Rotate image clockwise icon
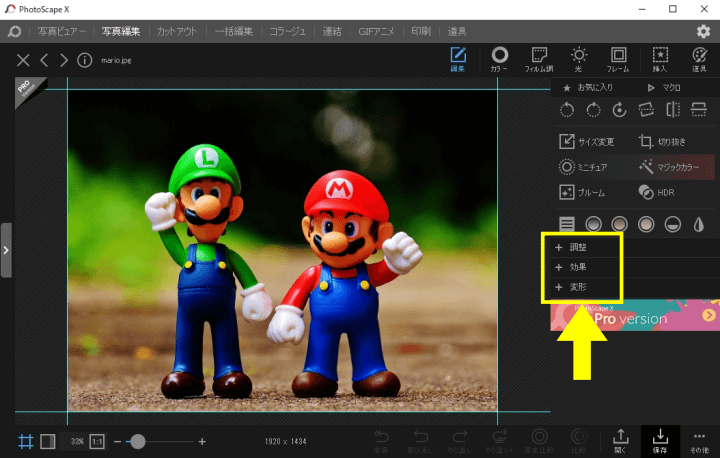The width and height of the screenshot is (720, 458). pyautogui.click(x=593, y=110)
